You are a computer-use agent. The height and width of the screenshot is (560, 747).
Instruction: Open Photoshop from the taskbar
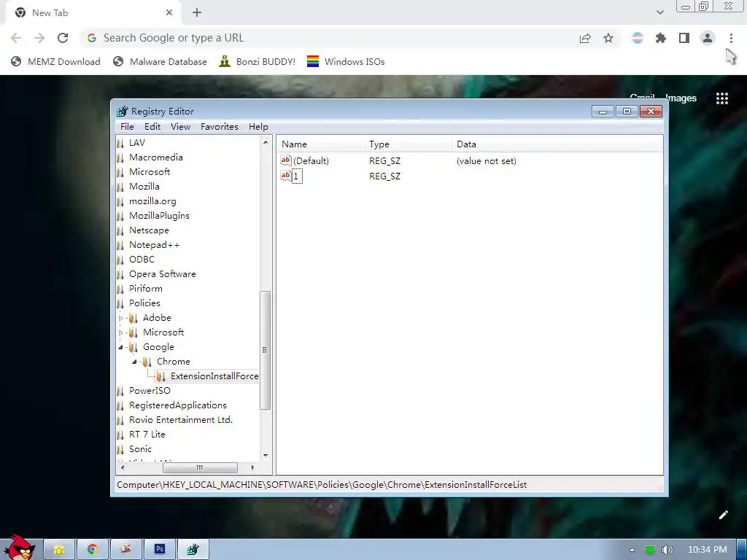[160, 550]
